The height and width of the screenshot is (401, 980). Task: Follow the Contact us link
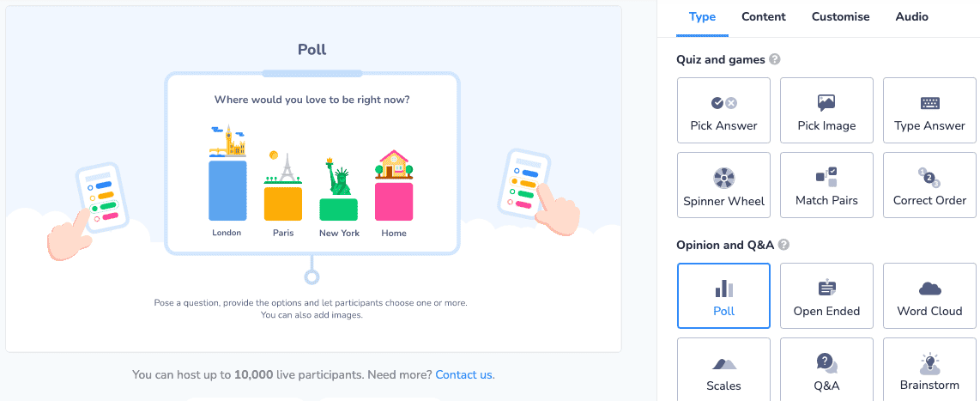tap(464, 374)
